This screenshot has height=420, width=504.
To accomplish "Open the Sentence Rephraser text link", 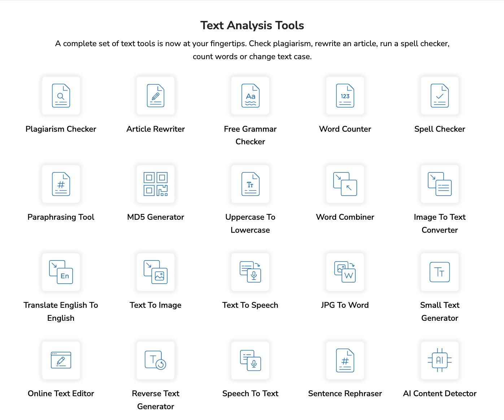I will coord(345,394).
